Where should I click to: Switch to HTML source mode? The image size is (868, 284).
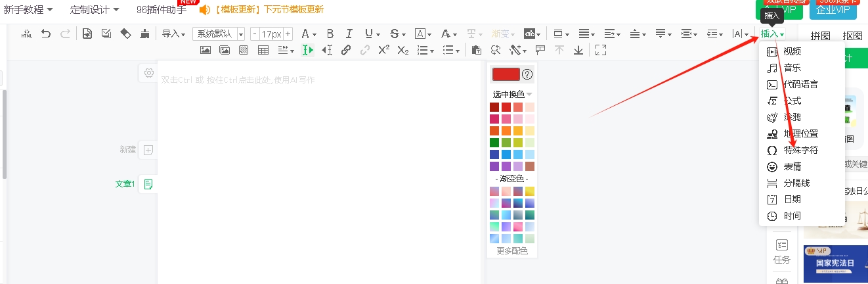pos(27,34)
